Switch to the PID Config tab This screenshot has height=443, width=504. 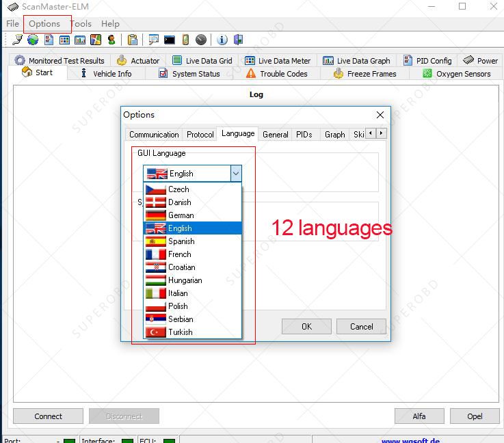(427, 61)
